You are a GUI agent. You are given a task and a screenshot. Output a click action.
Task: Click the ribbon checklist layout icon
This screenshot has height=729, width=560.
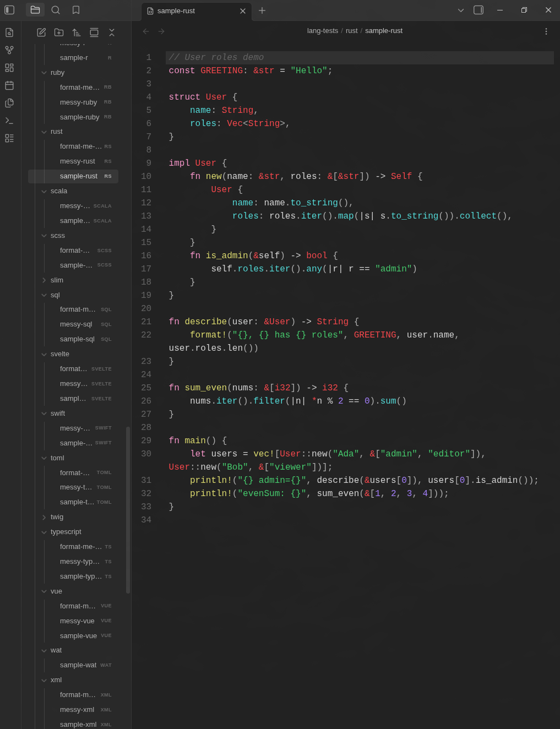[x=9, y=138]
